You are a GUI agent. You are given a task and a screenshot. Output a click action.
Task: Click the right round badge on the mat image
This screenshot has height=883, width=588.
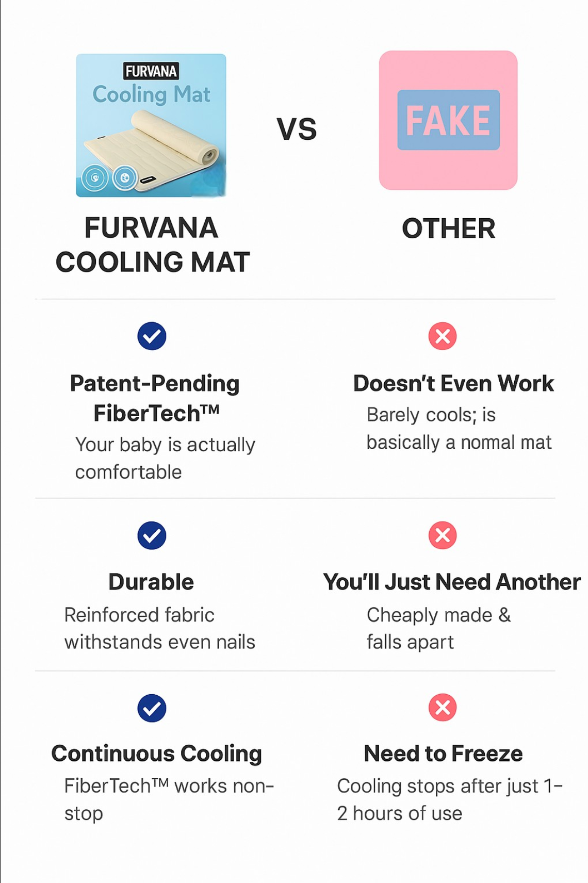coord(125,178)
